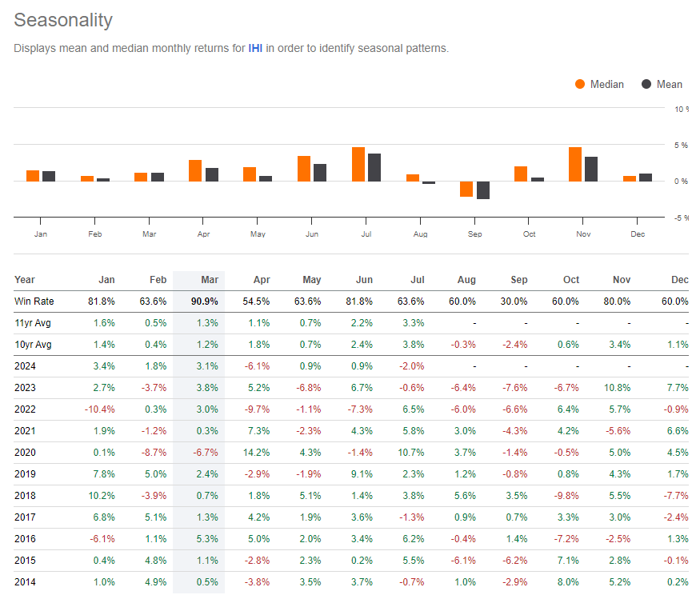700x603 pixels.
Task: Click the November median orange bar
Action: point(574,164)
